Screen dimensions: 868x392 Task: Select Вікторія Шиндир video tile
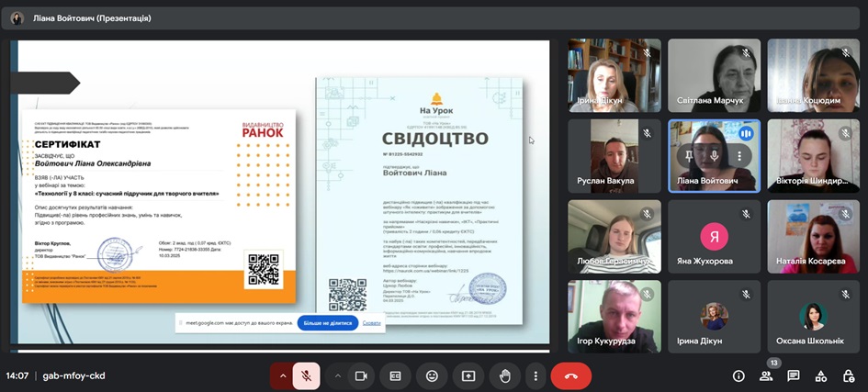(x=813, y=156)
